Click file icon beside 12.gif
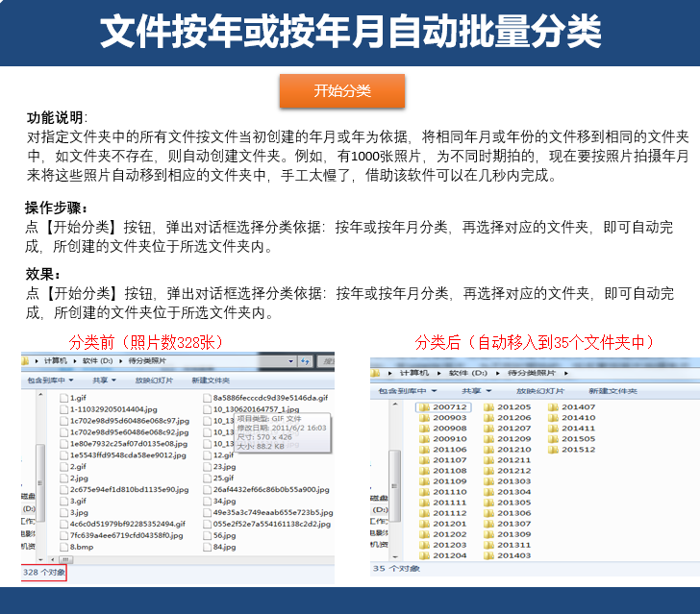This screenshot has height=614, width=700. coord(207,455)
